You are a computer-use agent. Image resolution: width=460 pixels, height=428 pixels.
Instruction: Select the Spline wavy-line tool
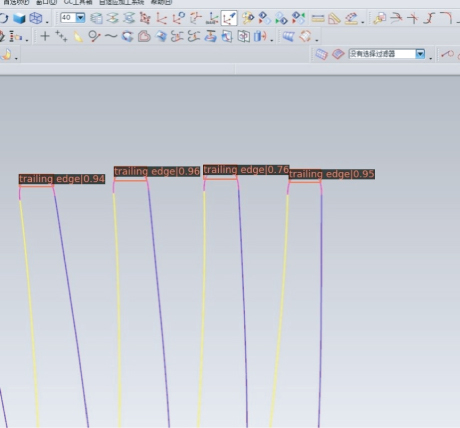click(x=111, y=36)
